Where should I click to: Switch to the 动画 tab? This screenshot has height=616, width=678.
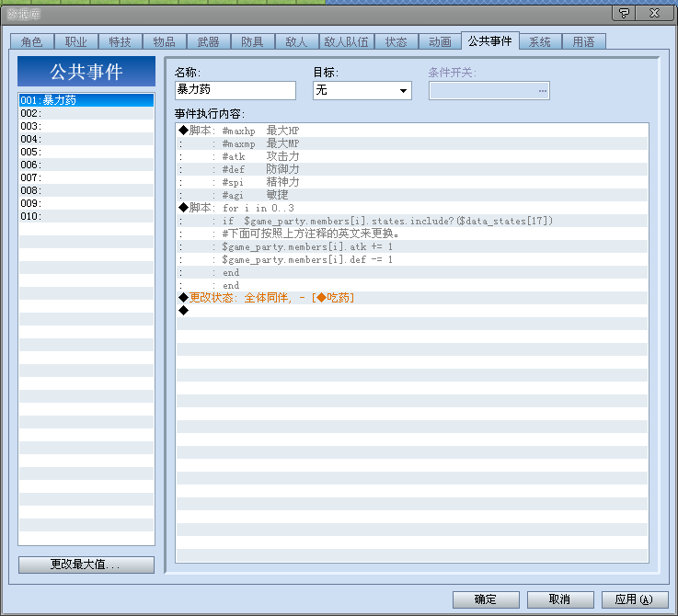coord(440,41)
